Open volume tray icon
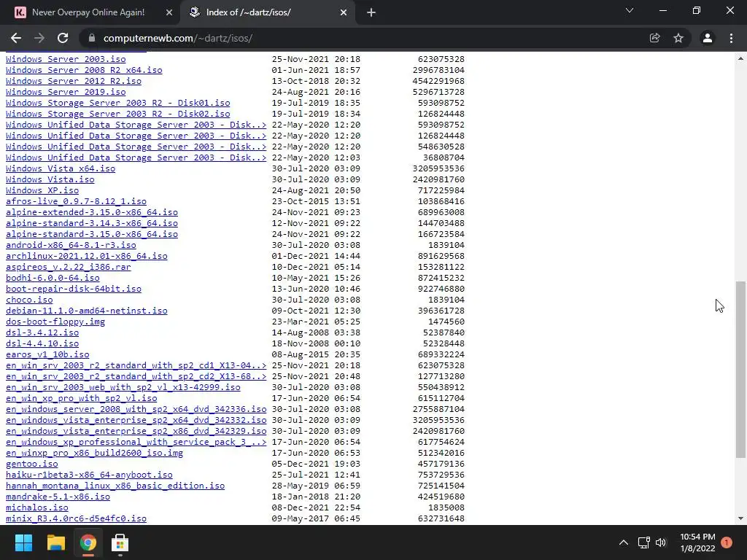This screenshot has width=747, height=560. pyautogui.click(x=661, y=542)
